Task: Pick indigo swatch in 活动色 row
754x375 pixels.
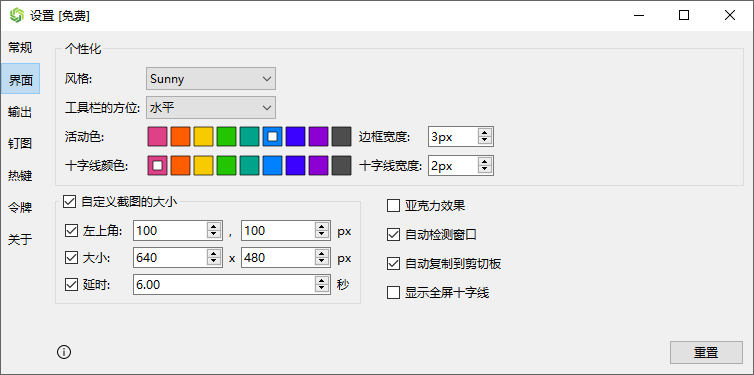Action: click(x=296, y=137)
